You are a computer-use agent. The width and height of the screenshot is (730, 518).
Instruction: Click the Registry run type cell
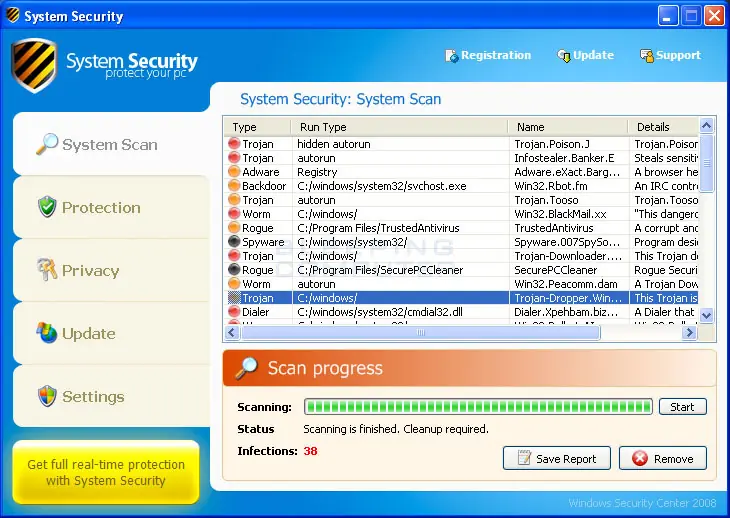click(x=317, y=172)
